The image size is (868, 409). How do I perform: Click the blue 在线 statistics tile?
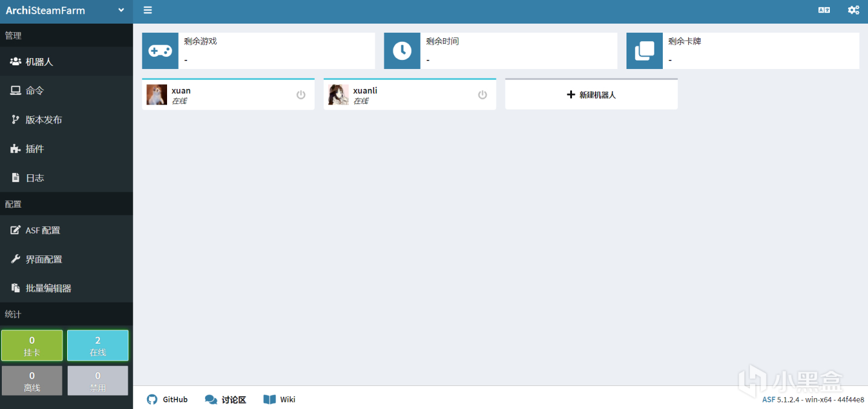(98, 345)
